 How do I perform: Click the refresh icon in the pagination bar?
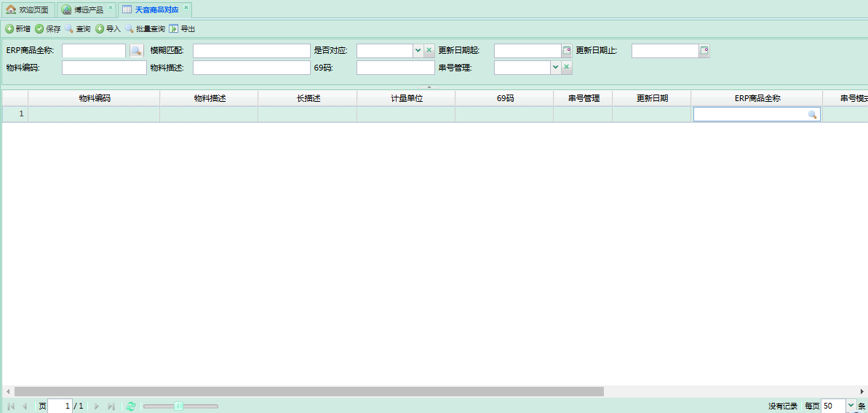coord(131,406)
